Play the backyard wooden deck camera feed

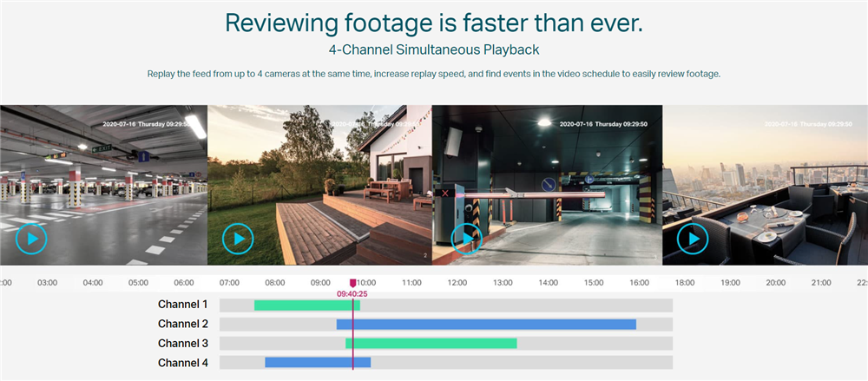[x=238, y=239]
